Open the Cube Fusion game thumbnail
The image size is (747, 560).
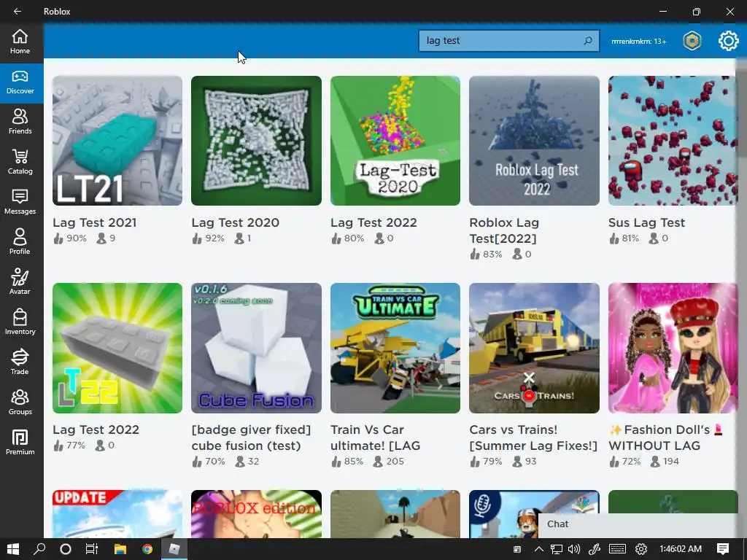256,348
